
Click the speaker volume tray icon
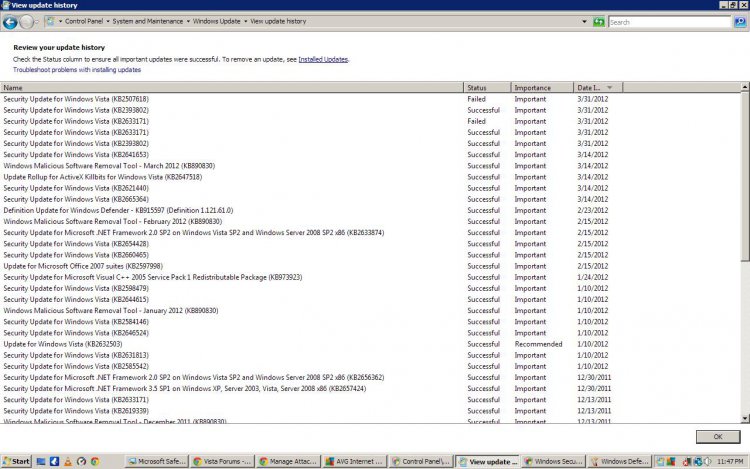(708, 461)
